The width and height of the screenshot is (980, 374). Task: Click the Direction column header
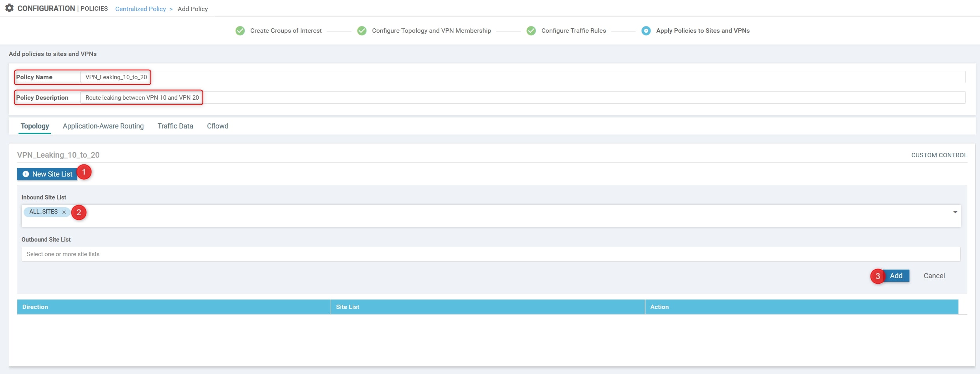tap(35, 307)
